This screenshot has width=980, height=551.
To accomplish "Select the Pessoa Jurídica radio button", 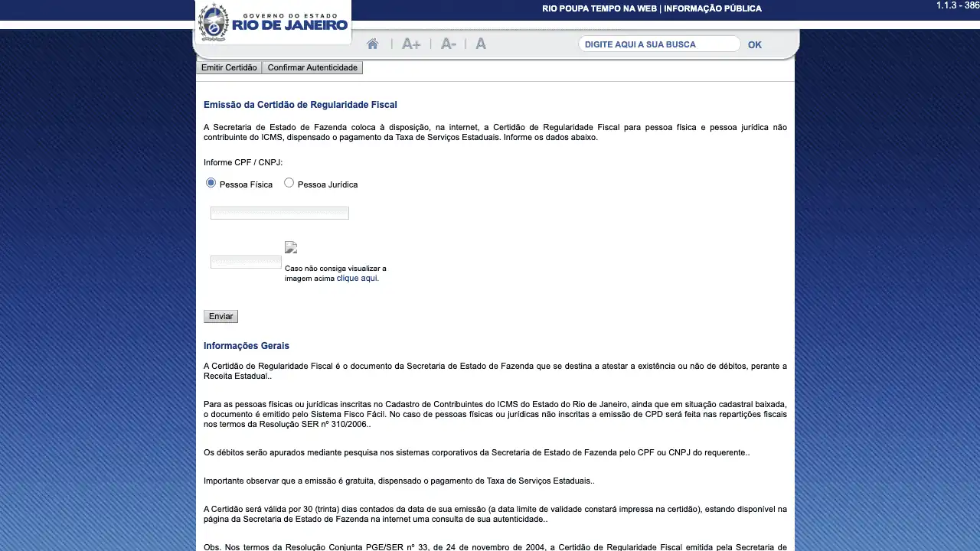I will tap(289, 183).
